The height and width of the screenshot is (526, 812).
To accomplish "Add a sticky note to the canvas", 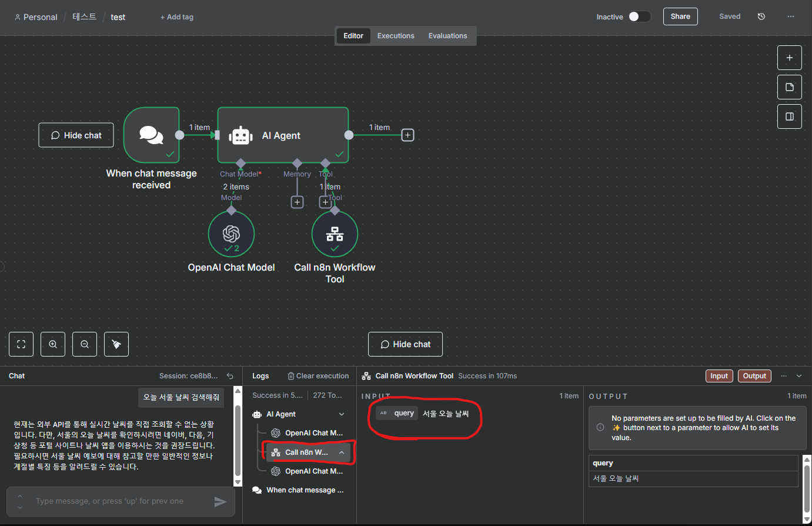I will 790,87.
